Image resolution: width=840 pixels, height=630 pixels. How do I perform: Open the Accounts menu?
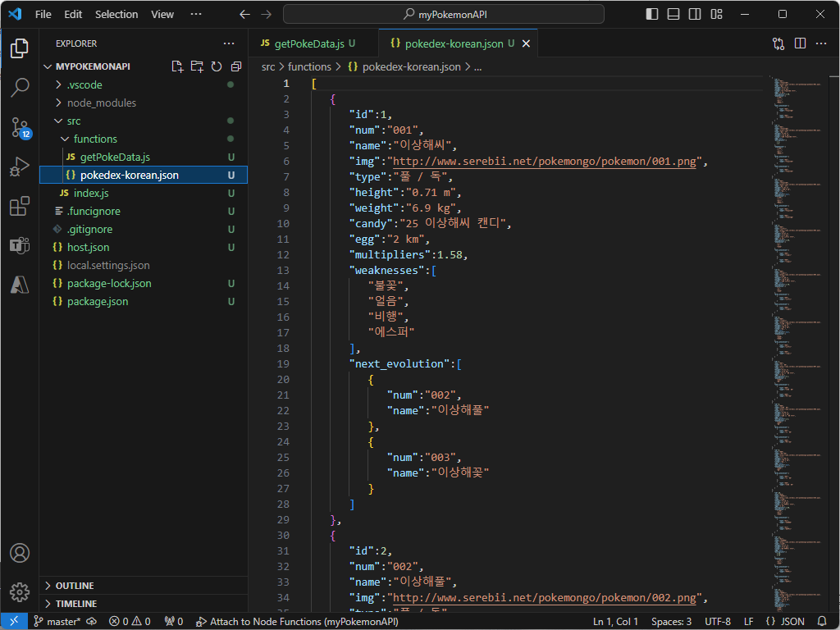[20, 553]
